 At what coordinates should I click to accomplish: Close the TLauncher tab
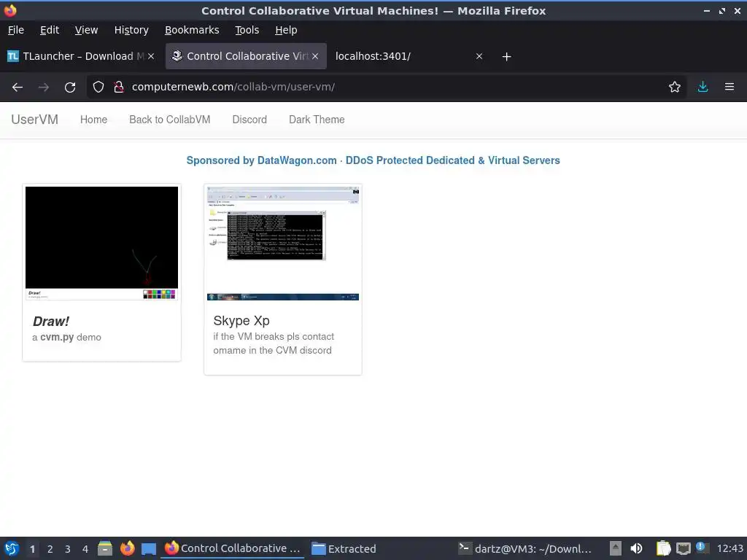point(151,56)
